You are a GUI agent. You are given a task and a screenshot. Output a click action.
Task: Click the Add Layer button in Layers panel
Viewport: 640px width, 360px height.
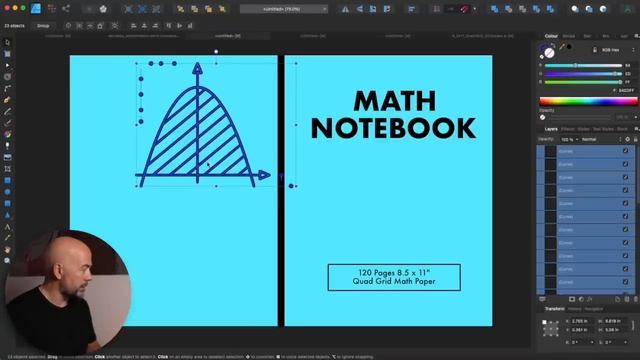click(618, 299)
